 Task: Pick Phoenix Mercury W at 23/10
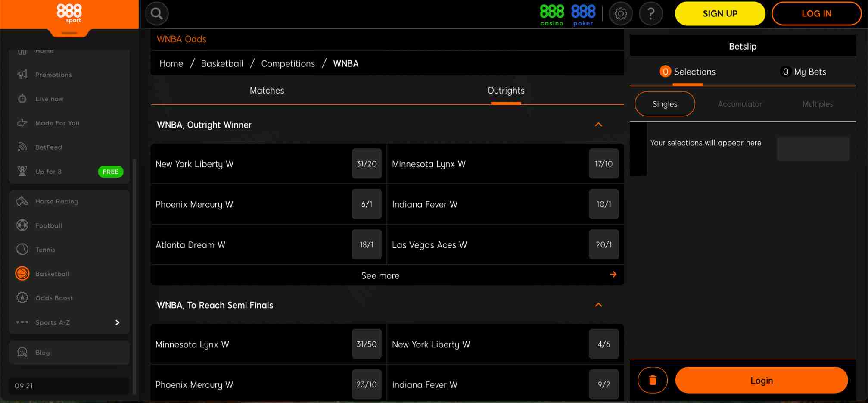(x=367, y=384)
